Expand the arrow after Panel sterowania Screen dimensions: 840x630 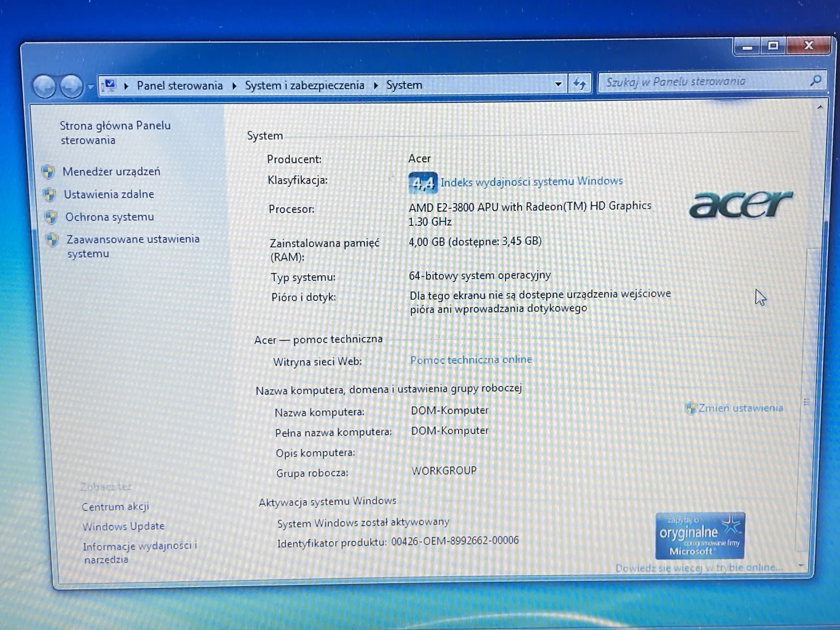click(x=234, y=86)
